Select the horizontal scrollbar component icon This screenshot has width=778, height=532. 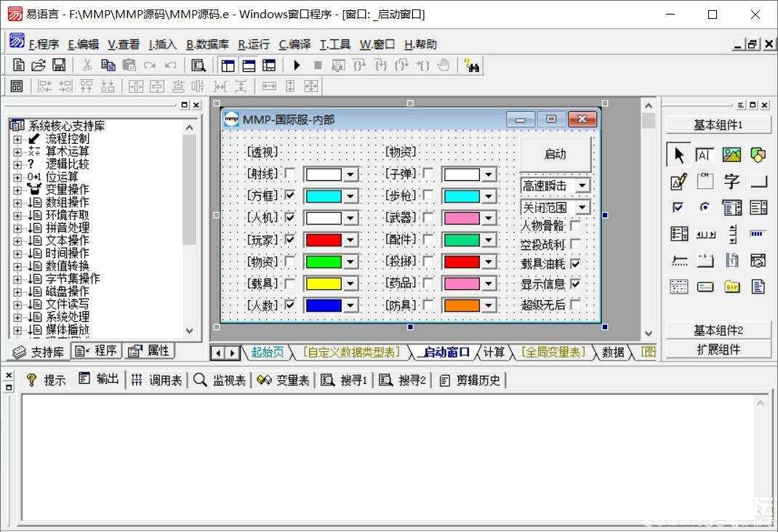point(705,234)
